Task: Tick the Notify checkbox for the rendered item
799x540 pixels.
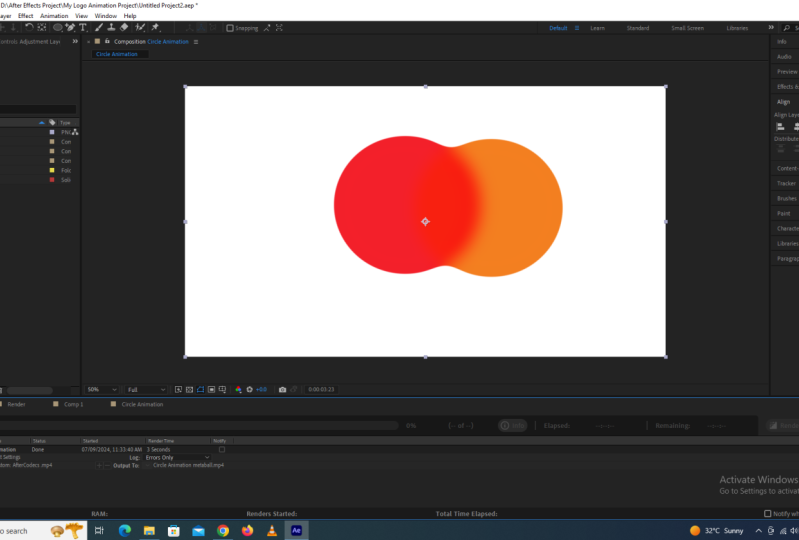Action: [x=222, y=450]
